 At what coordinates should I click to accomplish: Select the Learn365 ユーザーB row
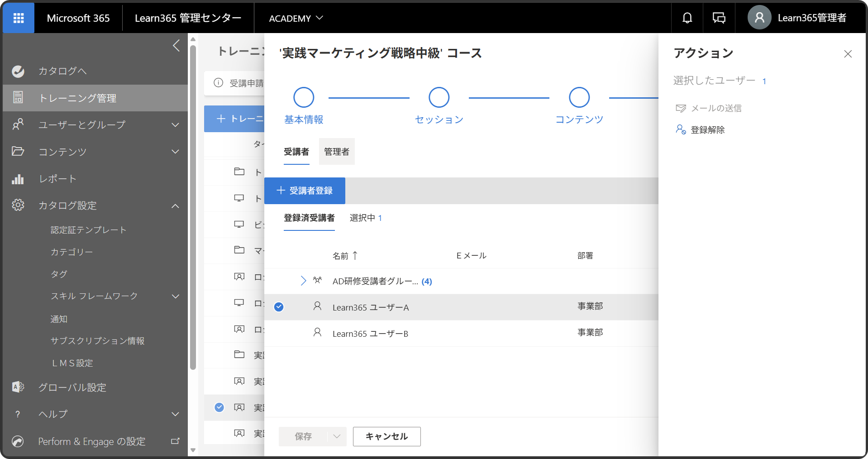[x=461, y=333]
